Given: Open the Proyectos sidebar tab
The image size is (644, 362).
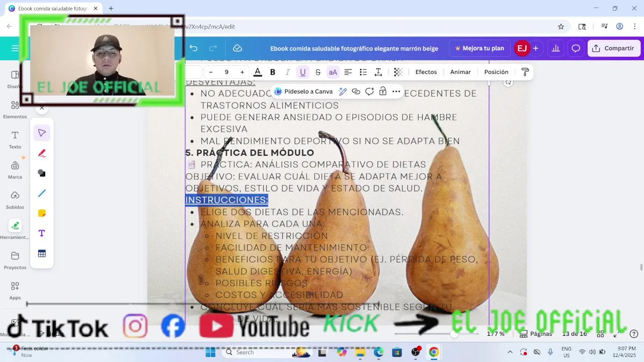Looking at the screenshot, I should (x=15, y=260).
